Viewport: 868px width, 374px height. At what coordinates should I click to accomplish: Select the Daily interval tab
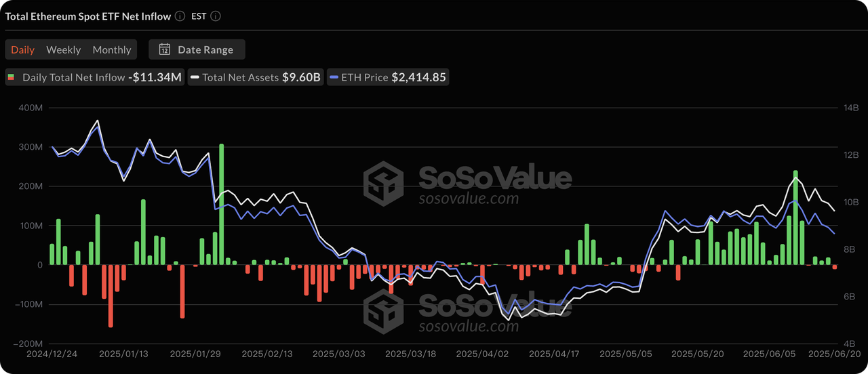click(x=23, y=49)
